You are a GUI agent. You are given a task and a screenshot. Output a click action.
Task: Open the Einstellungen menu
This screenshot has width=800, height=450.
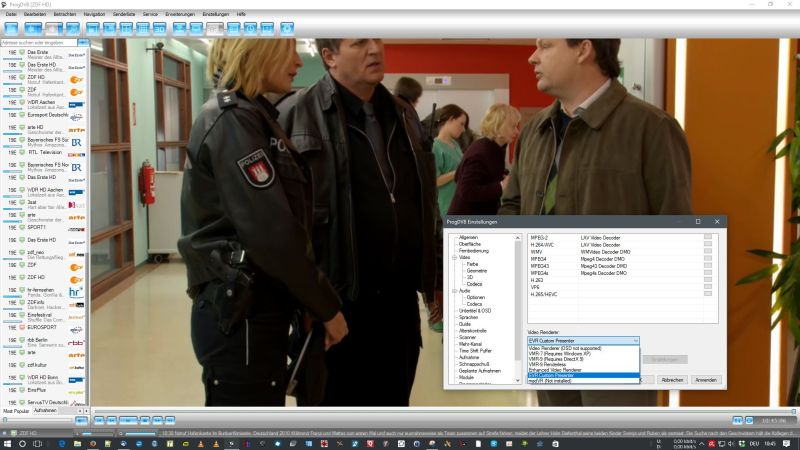pos(215,14)
